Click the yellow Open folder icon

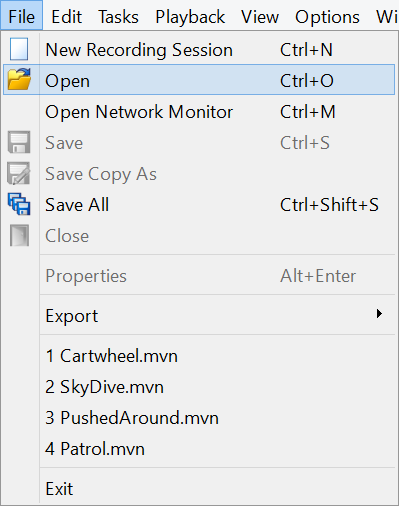(x=19, y=79)
